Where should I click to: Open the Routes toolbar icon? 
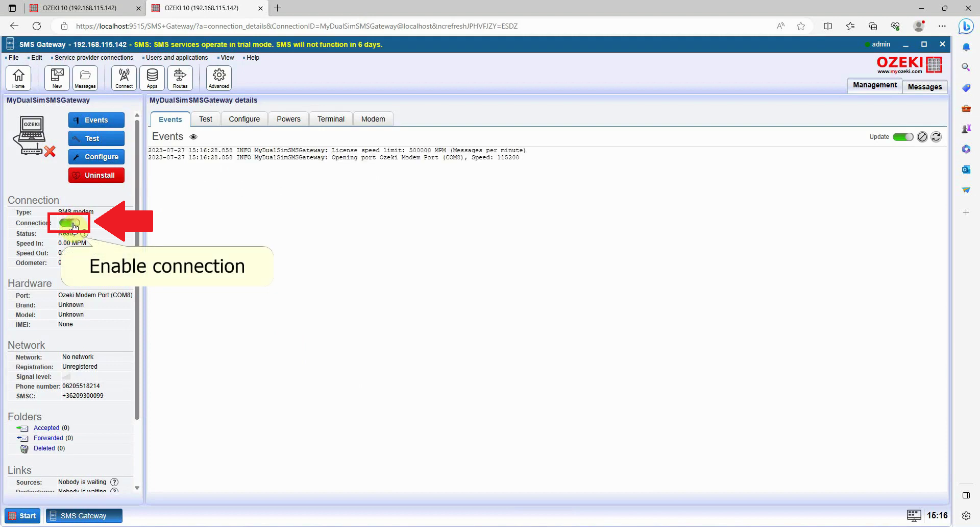tap(180, 78)
